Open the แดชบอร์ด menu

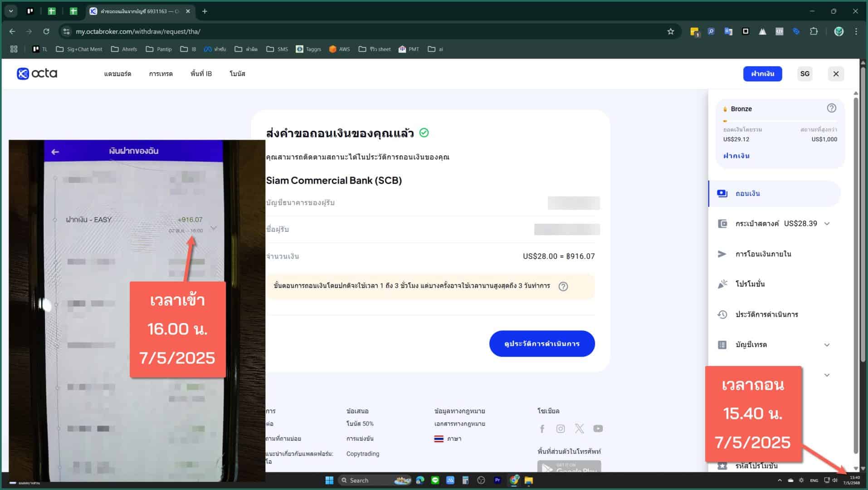[x=117, y=73]
